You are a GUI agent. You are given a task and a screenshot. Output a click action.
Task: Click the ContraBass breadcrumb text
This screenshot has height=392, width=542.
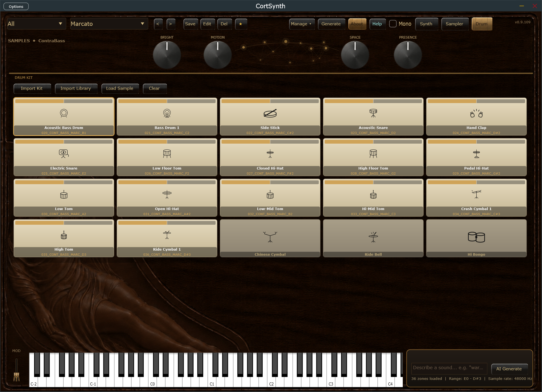click(x=52, y=41)
